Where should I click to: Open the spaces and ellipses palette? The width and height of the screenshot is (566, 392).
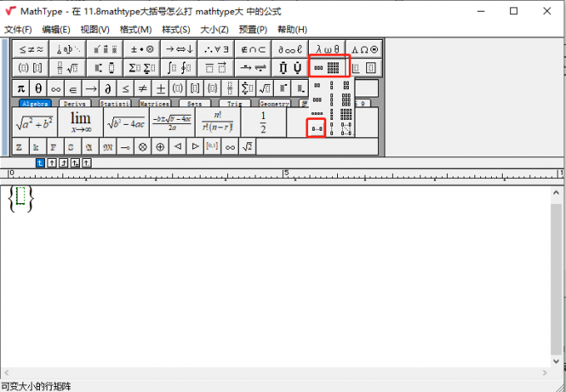coord(68,49)
